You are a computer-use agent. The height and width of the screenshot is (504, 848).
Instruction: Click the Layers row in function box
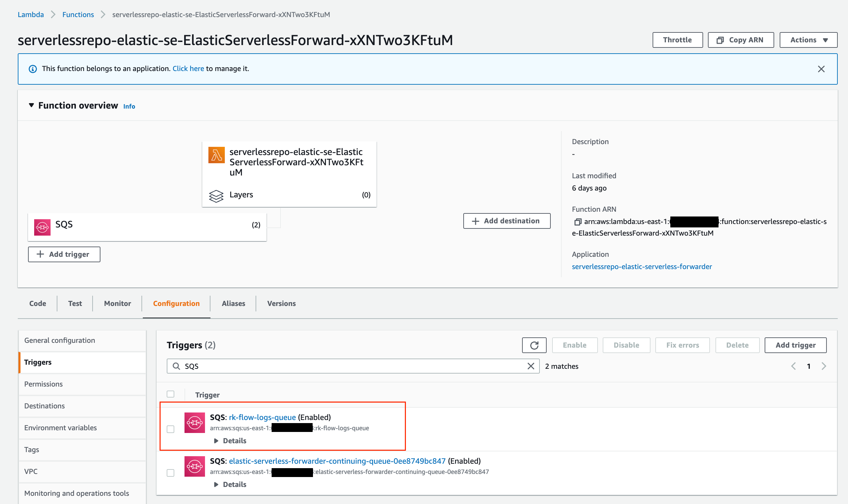click(x=289, y=195)
